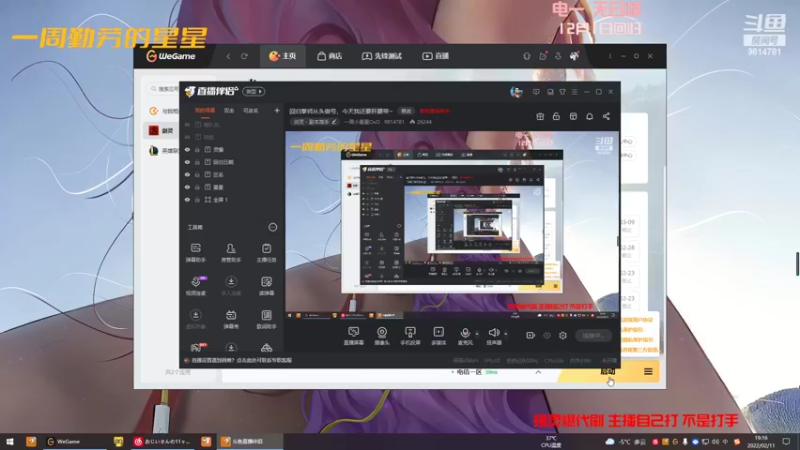Screen dimensions: 800x450
Task: Mute the 麦克风 microphone
Action: (465, 336)
